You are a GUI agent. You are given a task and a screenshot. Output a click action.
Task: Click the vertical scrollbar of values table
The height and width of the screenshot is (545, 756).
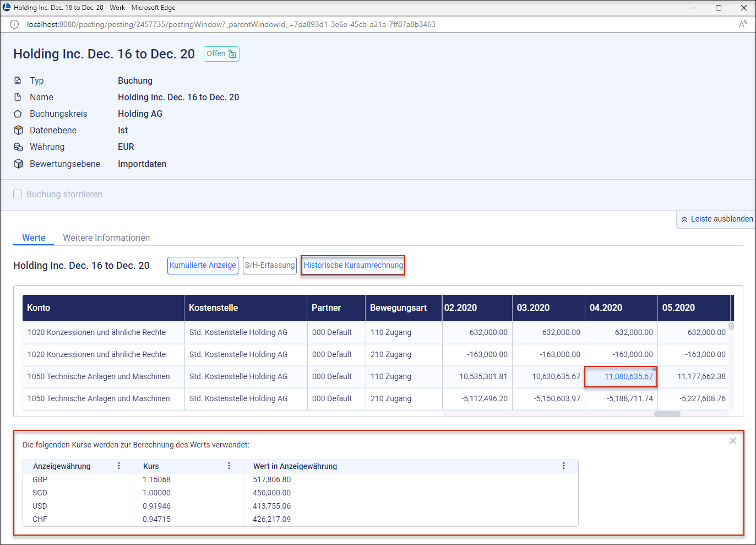(731, 326)
